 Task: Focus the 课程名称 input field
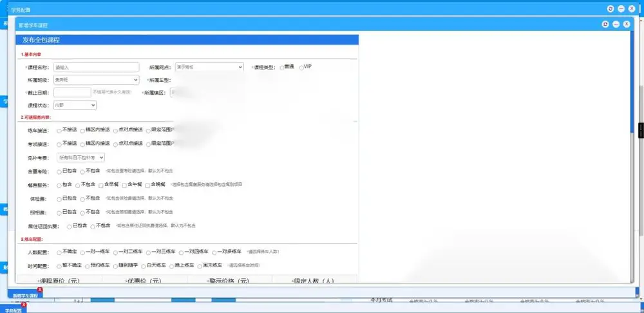tap(96, 68)
